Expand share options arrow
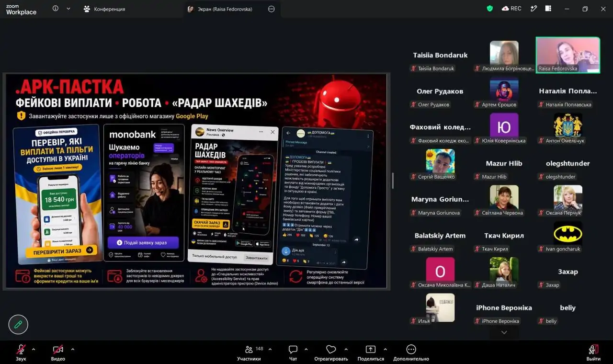 (385, 349)
